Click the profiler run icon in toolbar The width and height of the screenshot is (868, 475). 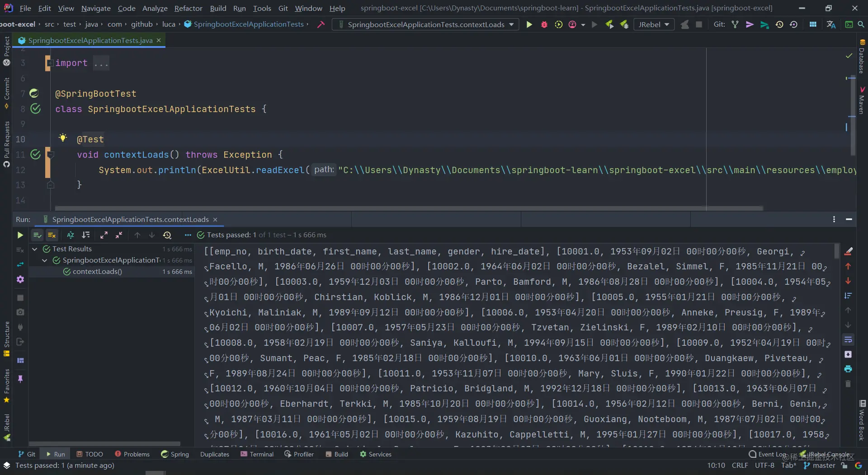pyautogui.click(x=572, y=24)
